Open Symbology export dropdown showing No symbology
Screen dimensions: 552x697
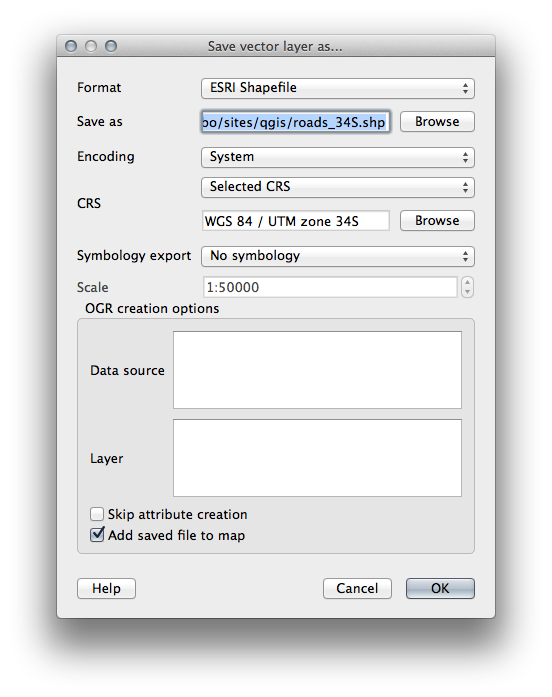coord(338,256)
